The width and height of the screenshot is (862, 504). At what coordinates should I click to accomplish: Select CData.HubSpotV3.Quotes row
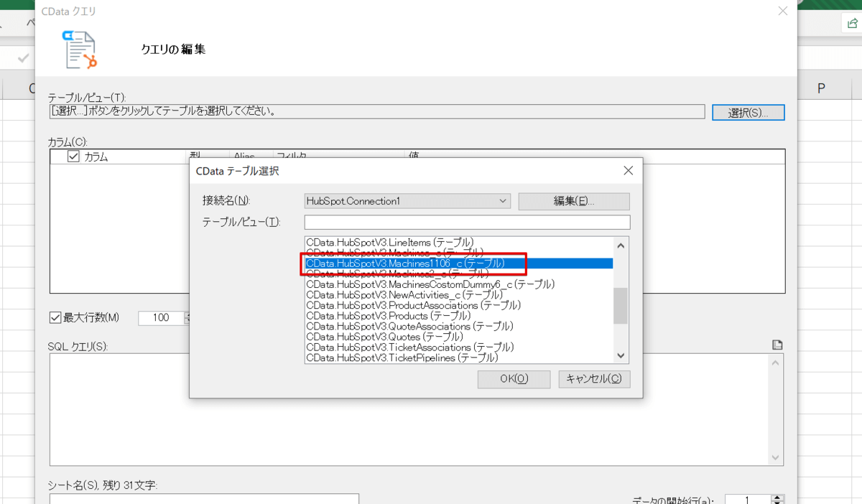[459, 337]
